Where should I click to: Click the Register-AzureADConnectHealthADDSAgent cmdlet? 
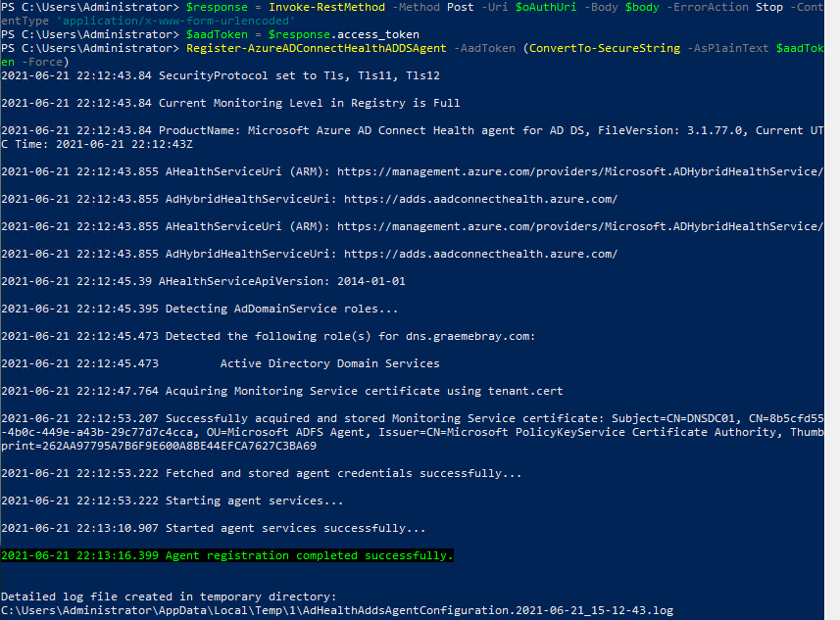[316, 48]
